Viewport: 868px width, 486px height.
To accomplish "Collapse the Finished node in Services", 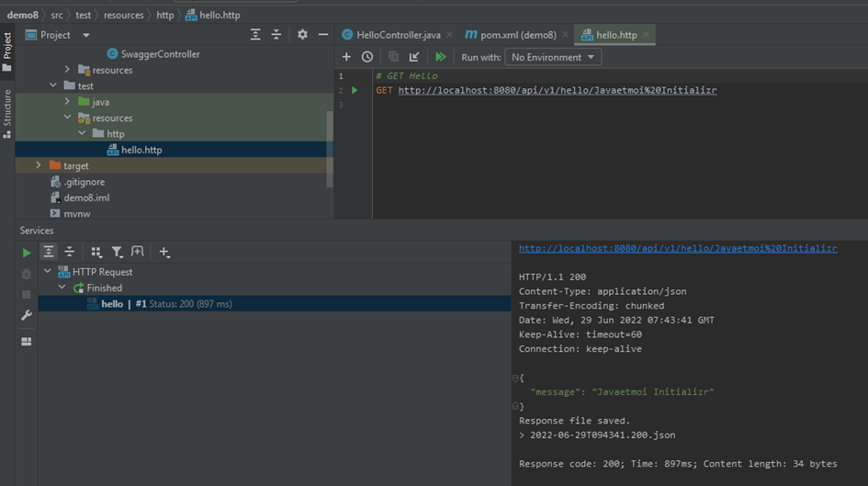I will 62,288.
